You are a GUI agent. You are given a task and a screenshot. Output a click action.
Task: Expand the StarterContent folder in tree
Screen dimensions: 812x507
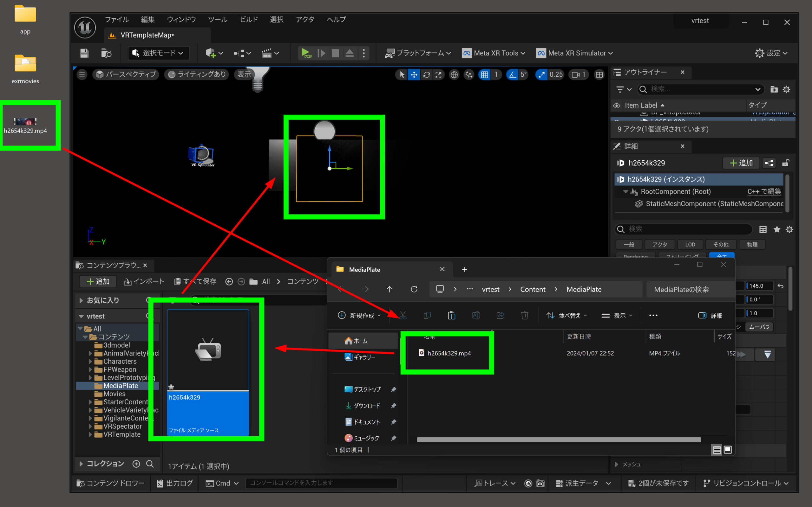(90, 402)
